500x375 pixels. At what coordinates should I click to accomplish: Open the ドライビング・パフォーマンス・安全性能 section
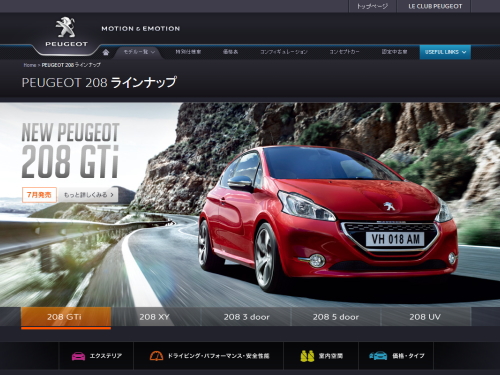[209, 356]
